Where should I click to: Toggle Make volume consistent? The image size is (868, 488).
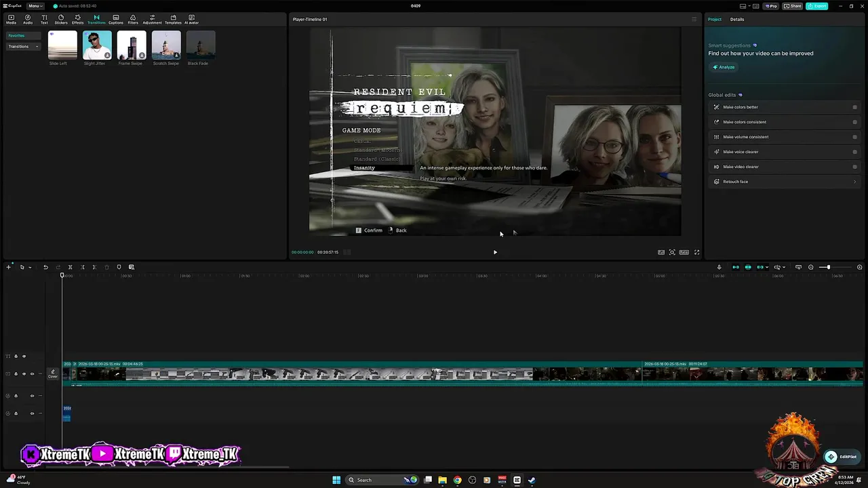(854, 137)
